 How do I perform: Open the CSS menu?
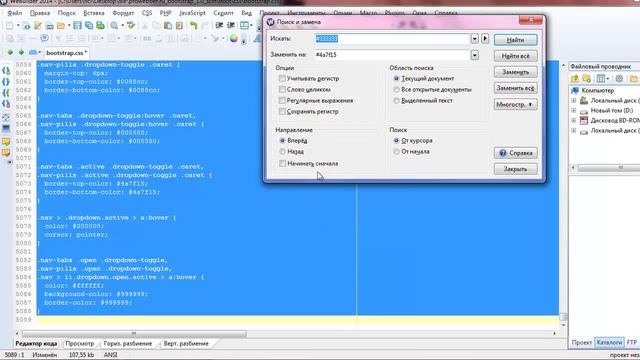147,13
